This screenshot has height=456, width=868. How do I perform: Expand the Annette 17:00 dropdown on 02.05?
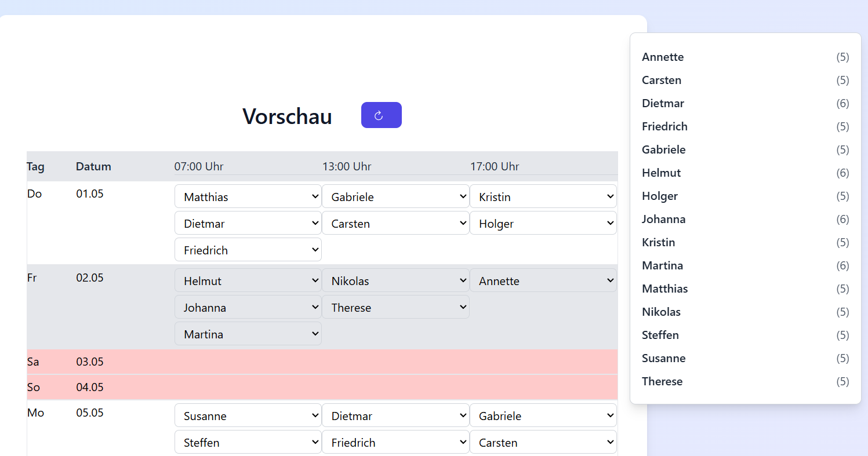[x=543, y=280]
